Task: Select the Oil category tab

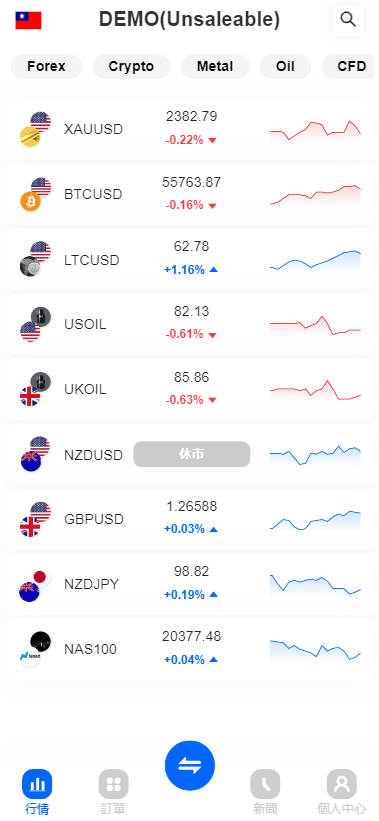Action: click(x=285, y=66)
